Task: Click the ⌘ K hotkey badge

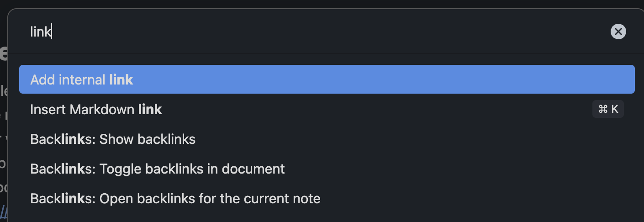Action: (608, 109)
